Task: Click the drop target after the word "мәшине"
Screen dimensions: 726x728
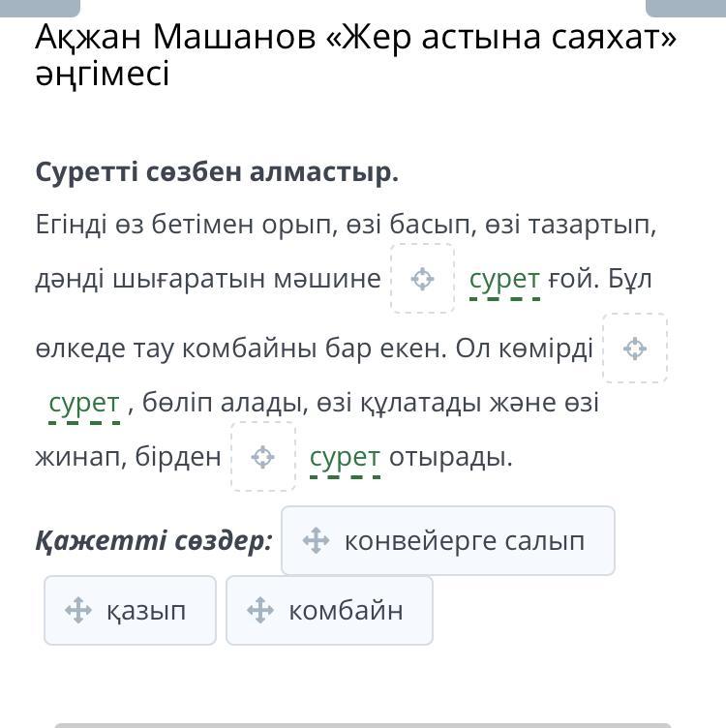Action: [x=422, y=279]
